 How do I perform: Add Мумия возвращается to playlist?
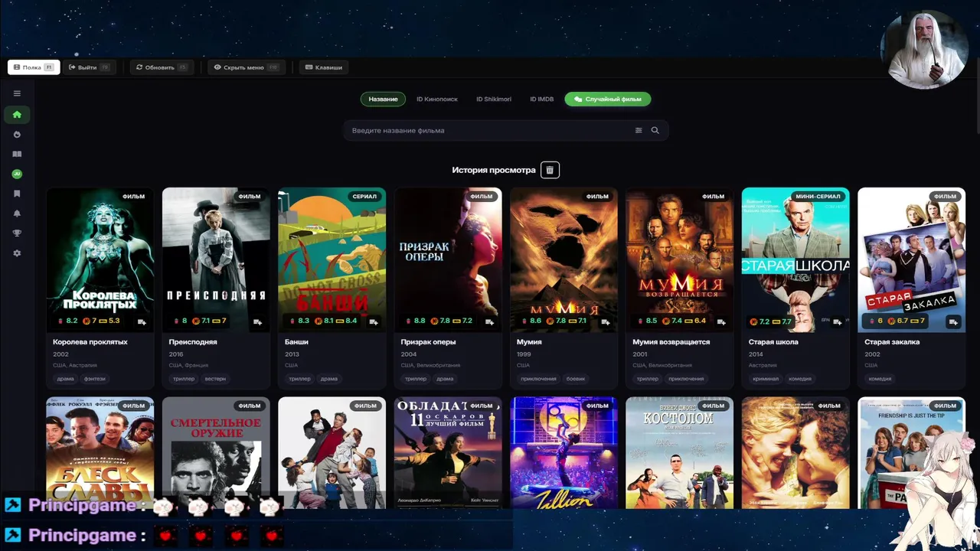(x=721, y=322)
